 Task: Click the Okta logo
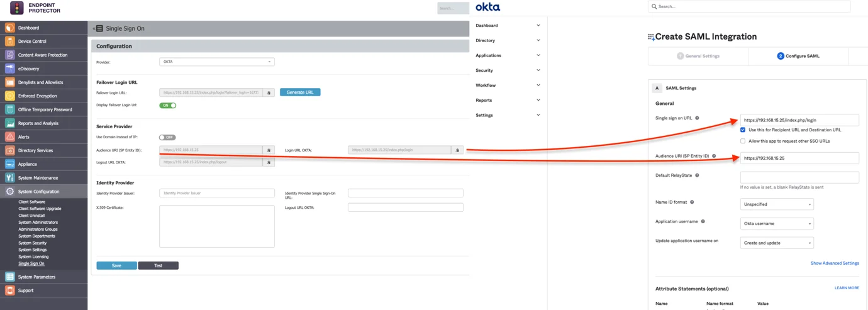click(487, 7)
